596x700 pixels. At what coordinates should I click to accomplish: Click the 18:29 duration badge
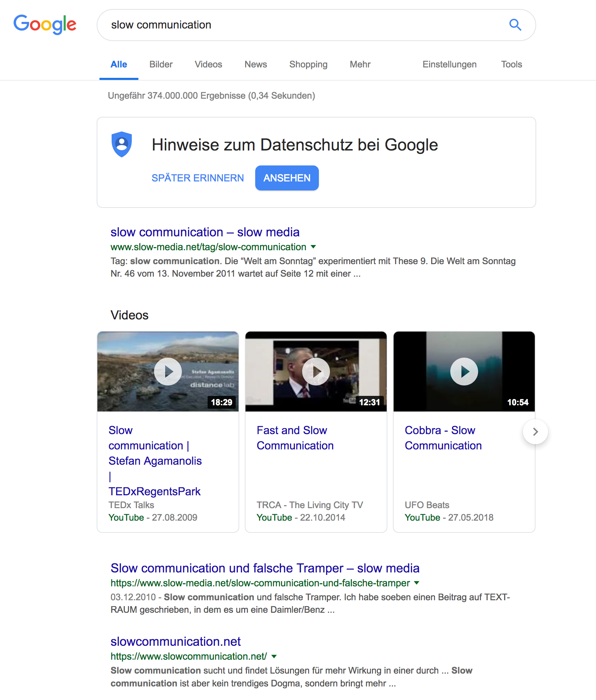222,402
